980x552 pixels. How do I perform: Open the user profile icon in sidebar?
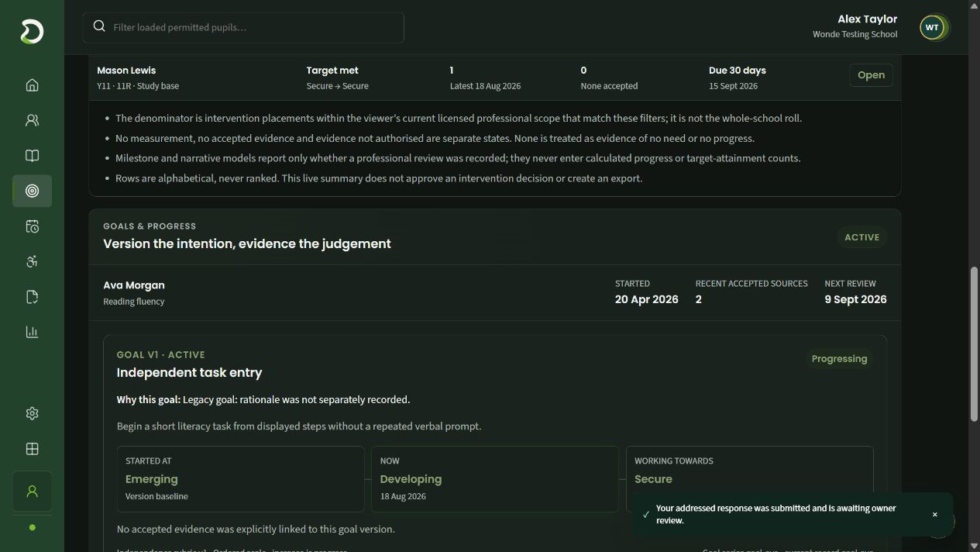click(x=32, y=492)
